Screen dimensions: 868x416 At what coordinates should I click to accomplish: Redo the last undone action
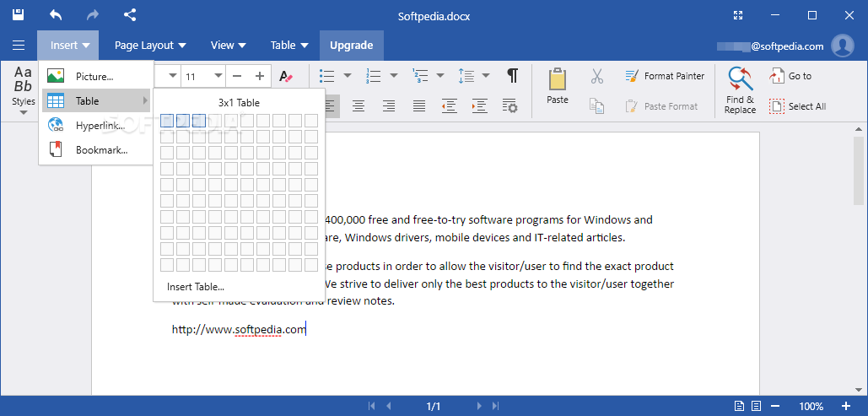[x=93, y=15]
